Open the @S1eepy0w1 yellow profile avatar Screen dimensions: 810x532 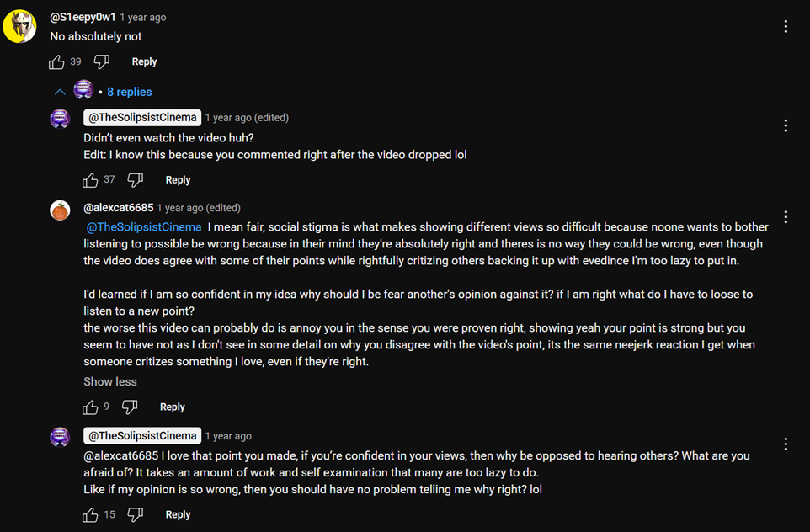coord(19,26)
